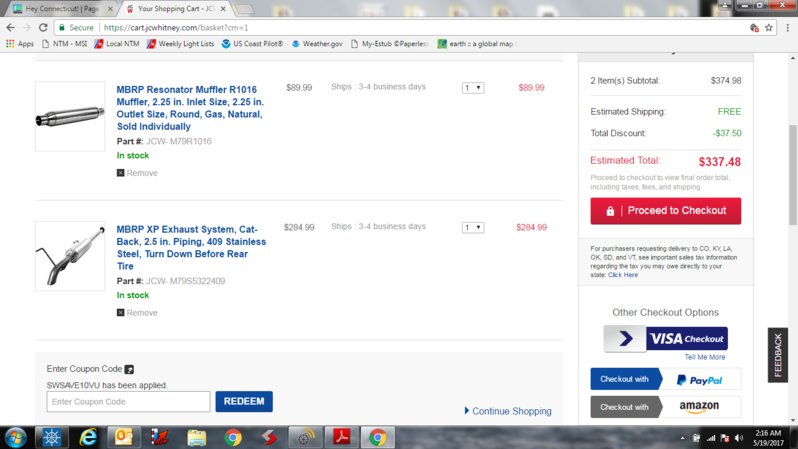Open the Weekly Light Lists bookmark
This screenshot has width=798, height=449.
(x=180, y=44)
